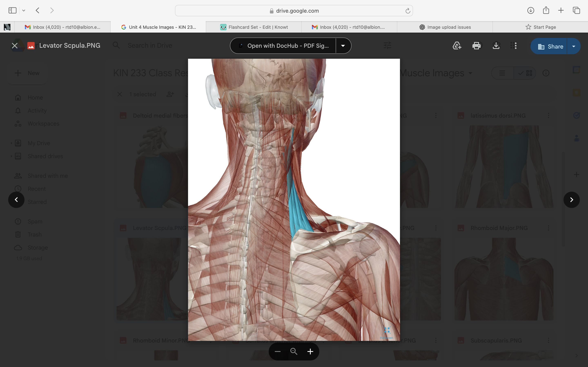Open the DocHub app chooser dropdown
This screenshot has width=588, height=367.
pyautogui.click(x=343, y=46)
